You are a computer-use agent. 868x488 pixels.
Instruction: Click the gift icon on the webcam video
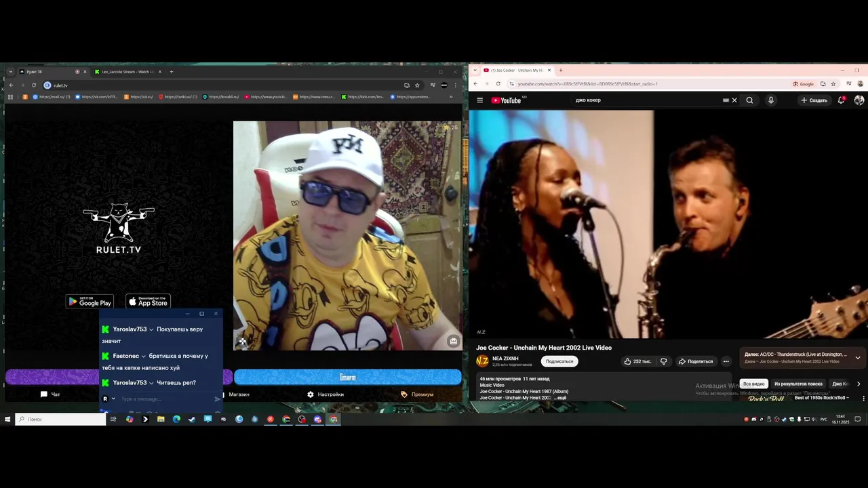453,342
